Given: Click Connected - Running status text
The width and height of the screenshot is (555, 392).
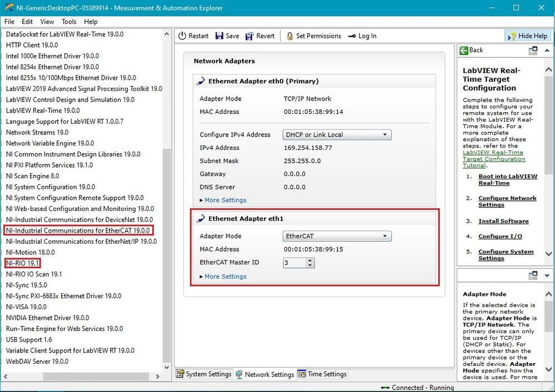Looking at the screenshot, I should [x=423, y=388].
